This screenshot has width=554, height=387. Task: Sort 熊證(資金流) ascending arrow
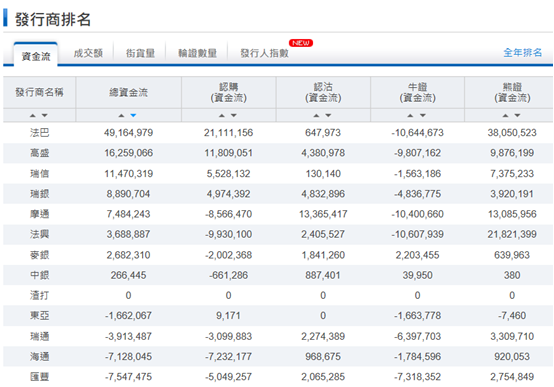click(x=506, y=116)
